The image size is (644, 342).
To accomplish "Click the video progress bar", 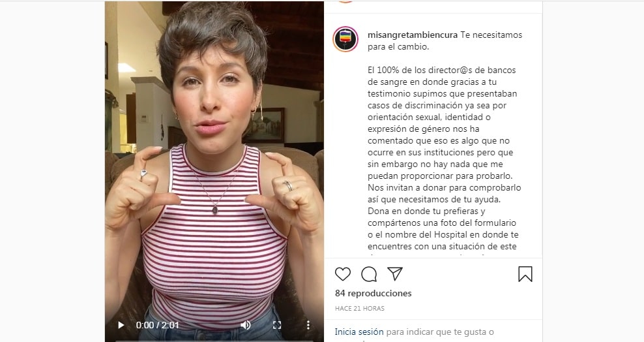I will tap(214, 340).
